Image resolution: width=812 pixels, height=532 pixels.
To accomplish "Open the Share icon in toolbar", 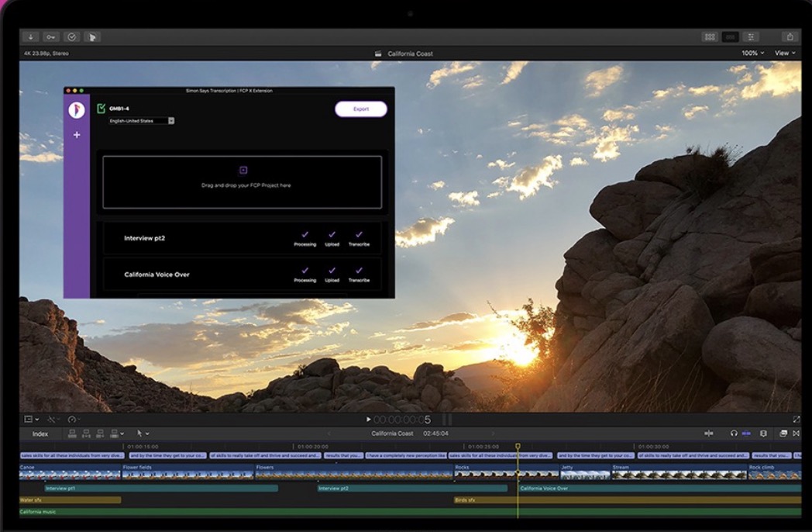I will [x=790, y=36].
